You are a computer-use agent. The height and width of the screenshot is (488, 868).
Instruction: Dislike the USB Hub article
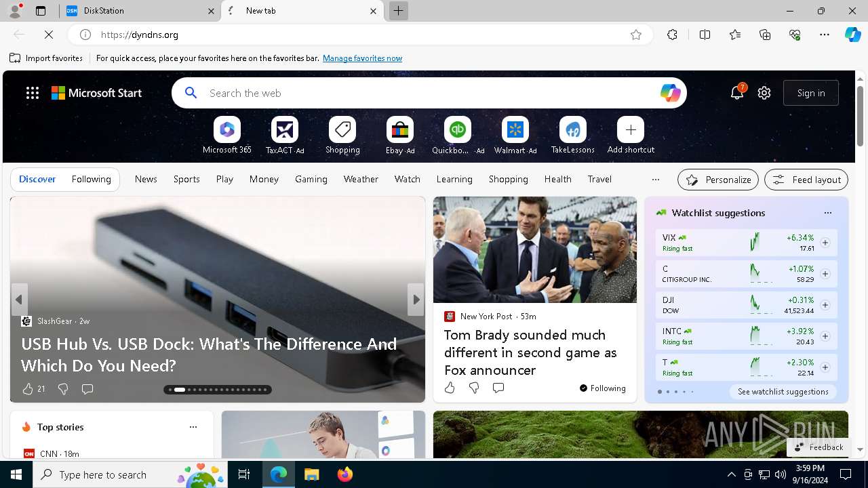(63, 389)
